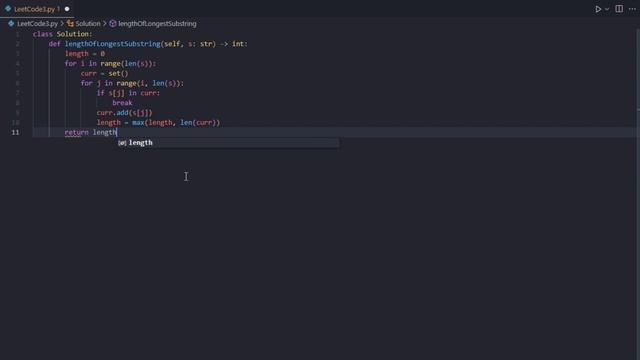Click the 'curr = set()' line
This screenshot has width=640, height=360.
(104, 73)
